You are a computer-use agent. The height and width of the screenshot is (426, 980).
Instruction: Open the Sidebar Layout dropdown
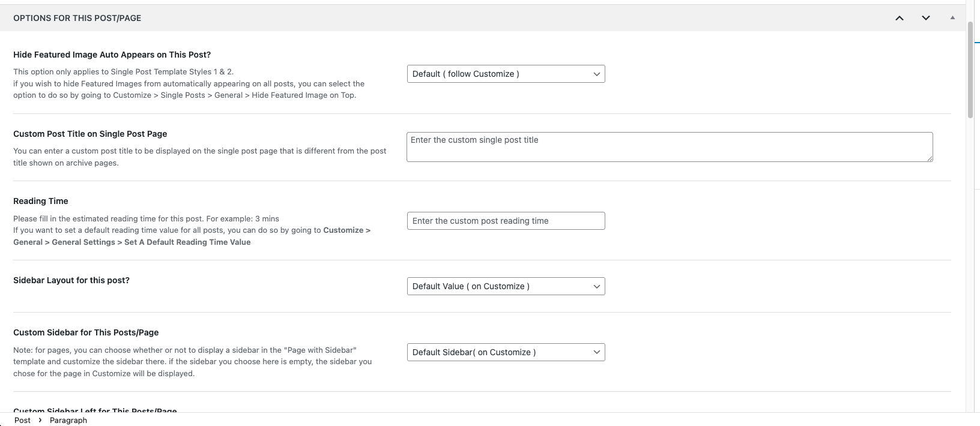[506, 286]
